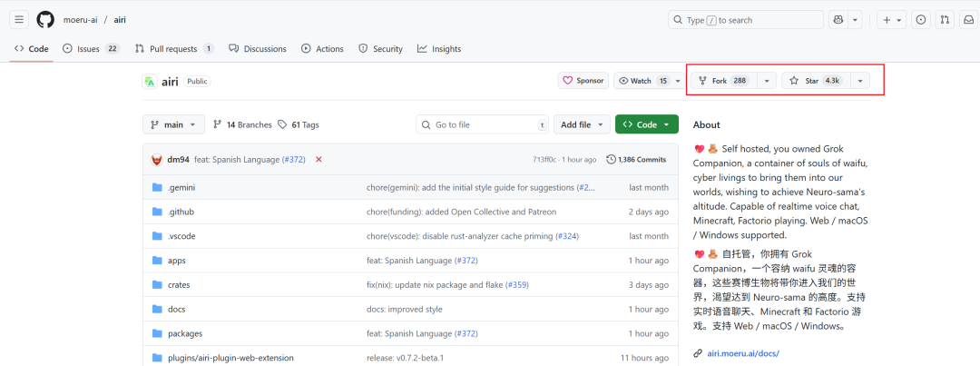Switch to the Code tab
Viewport: 980px width, 366px height.
pos(31,49)
